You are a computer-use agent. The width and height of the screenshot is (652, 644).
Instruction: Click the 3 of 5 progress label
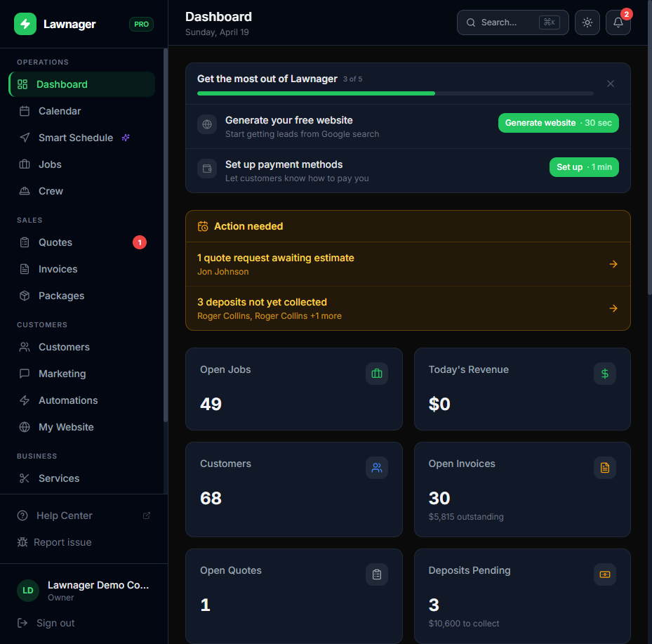pyautogui.click(x=352, y=79)
